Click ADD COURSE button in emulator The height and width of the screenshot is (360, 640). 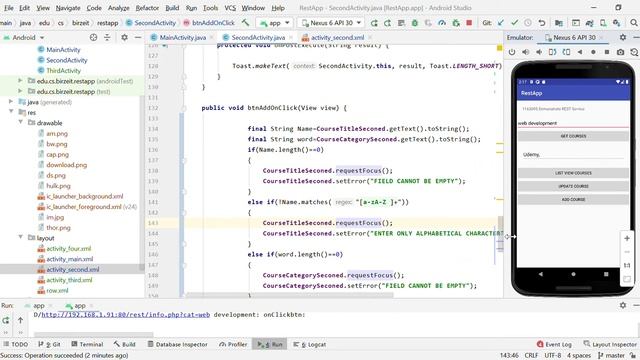tap(573, 200)
